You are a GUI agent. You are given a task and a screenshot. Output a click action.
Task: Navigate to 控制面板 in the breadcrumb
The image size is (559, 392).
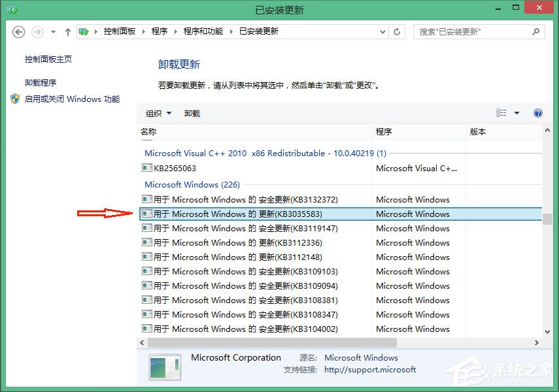point(120,31)
